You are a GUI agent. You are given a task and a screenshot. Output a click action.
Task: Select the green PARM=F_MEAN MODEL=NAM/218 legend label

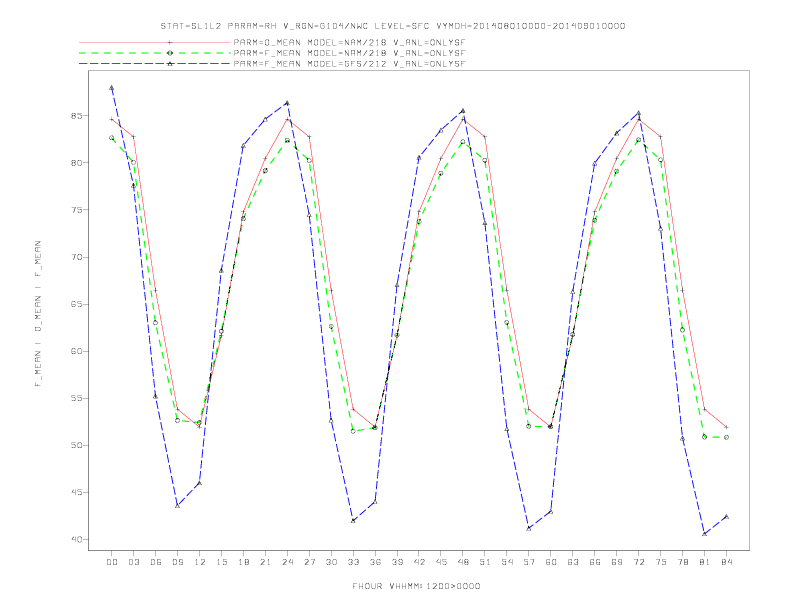click(x=349, y=53)
